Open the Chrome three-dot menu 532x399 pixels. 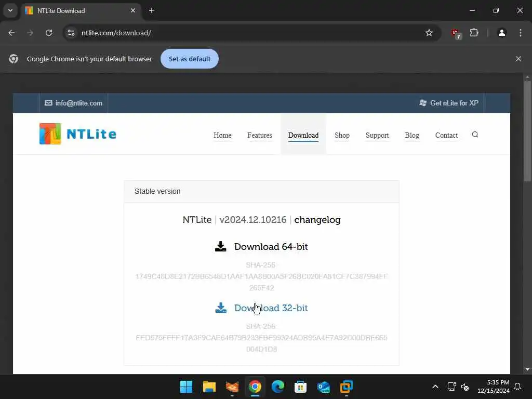click(x=521, y=33)
